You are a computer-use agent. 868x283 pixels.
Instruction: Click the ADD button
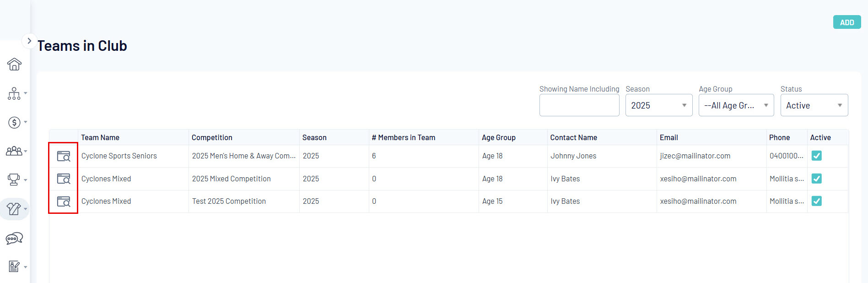tap(846, 22)
